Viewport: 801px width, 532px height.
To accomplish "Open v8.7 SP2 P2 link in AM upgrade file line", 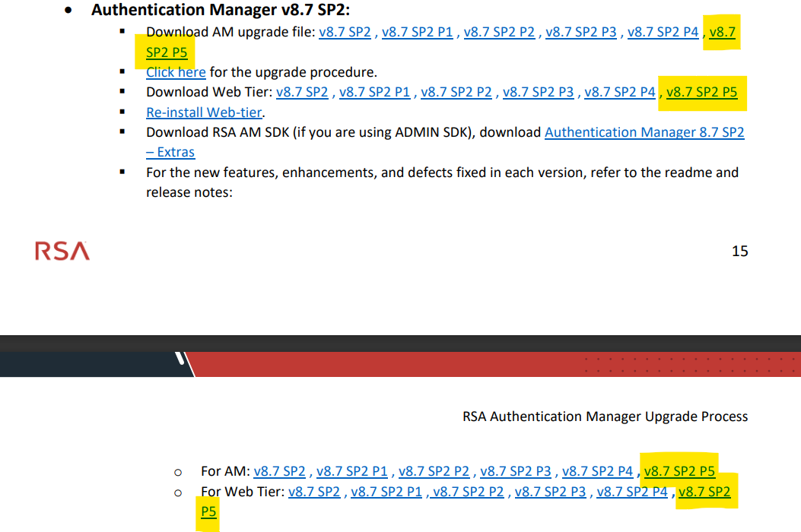I will coord(499,32).
